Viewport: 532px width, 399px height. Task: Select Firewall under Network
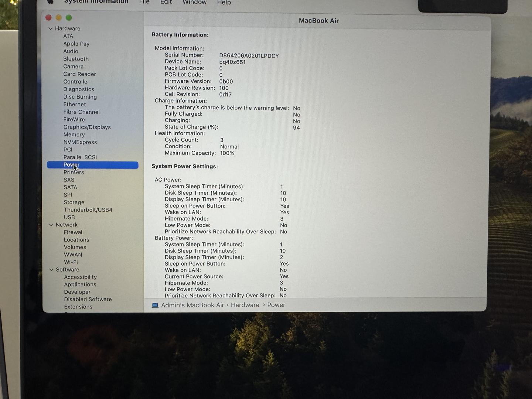pyautogui.click(x=74, y=232)
